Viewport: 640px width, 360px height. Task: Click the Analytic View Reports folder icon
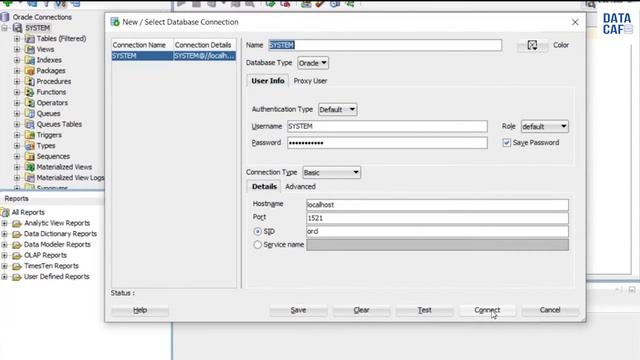[x=17, y=223]
